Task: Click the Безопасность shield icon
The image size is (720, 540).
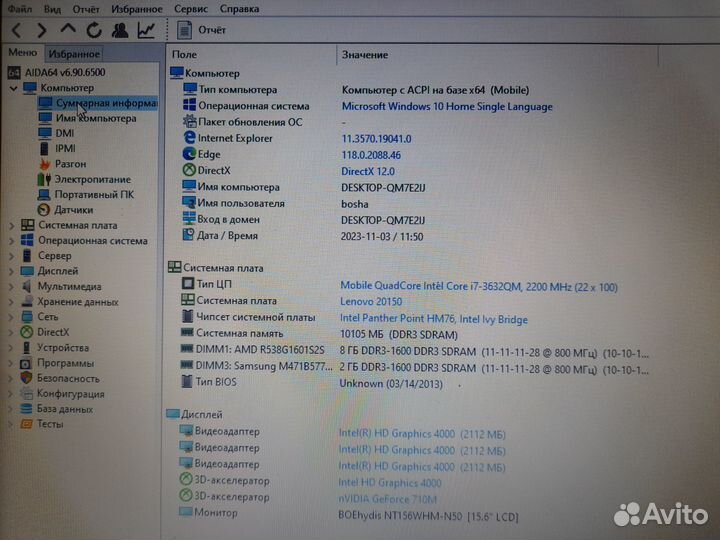Action: 26,378
